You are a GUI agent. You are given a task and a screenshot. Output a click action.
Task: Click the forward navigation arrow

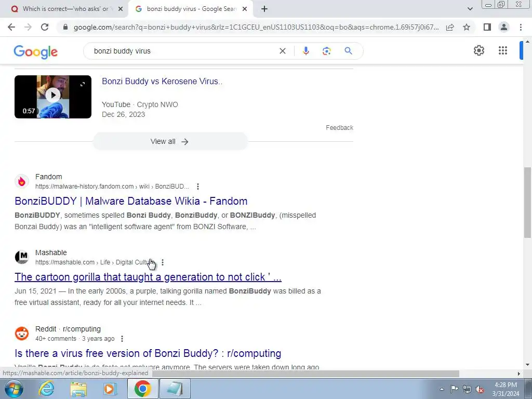click(28, 27)
